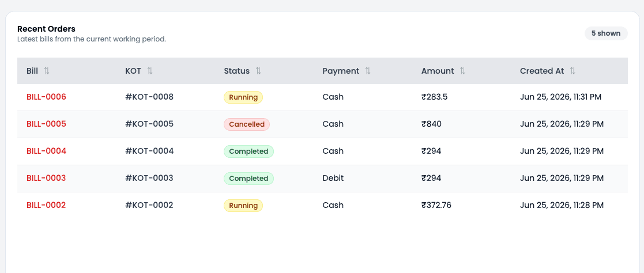Click the '5 shown' badge
Viewport: 644px width, 273px height.
pyautogui.click(x=606, y=33)
